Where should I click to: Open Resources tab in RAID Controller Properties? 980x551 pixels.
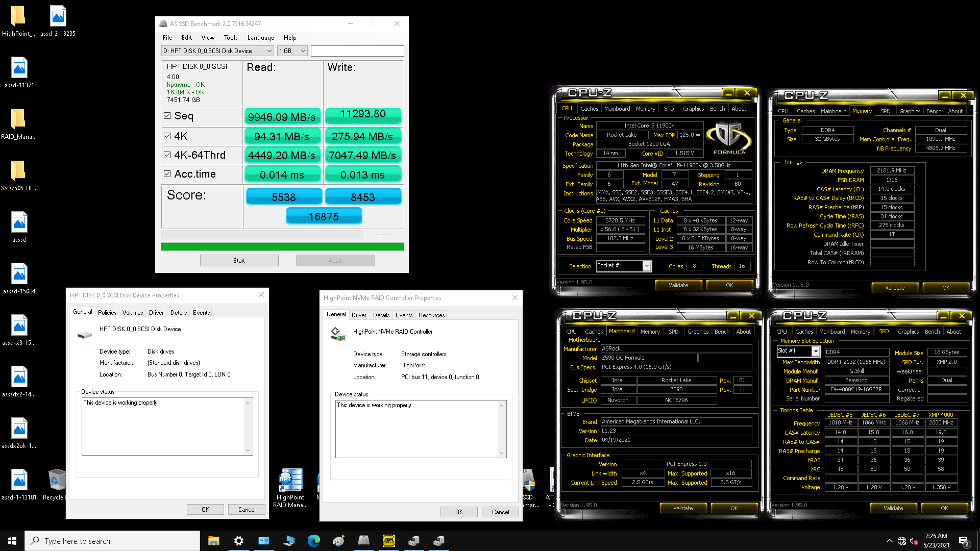[x=431, y=315]
